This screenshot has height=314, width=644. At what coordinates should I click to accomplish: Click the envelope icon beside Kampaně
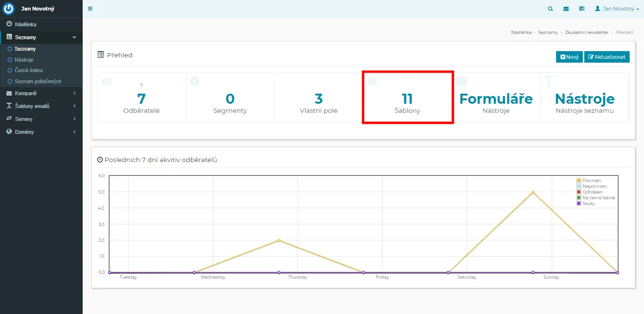coord(9,93)
